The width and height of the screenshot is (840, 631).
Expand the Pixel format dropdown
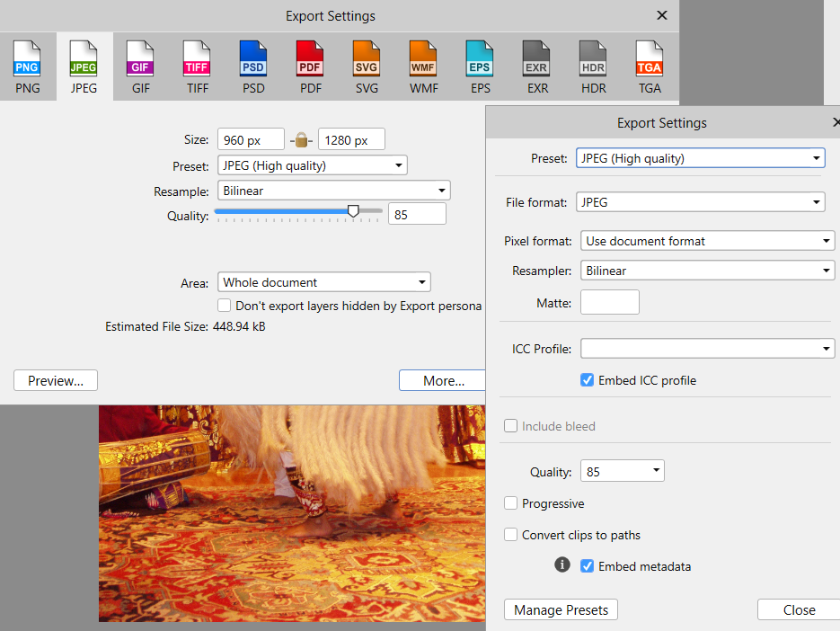pyautogui.click(x=707, y=240)
